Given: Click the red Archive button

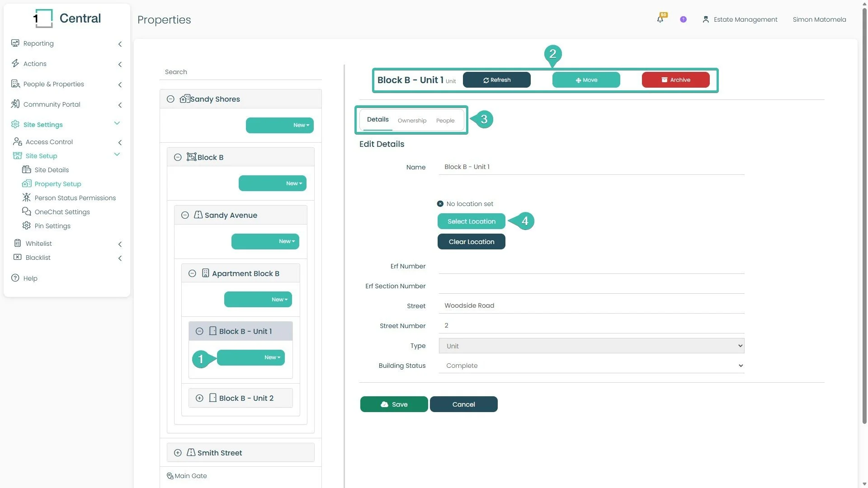Looking at the screenshot, I should pyautogui.click(x=676, y=80).
